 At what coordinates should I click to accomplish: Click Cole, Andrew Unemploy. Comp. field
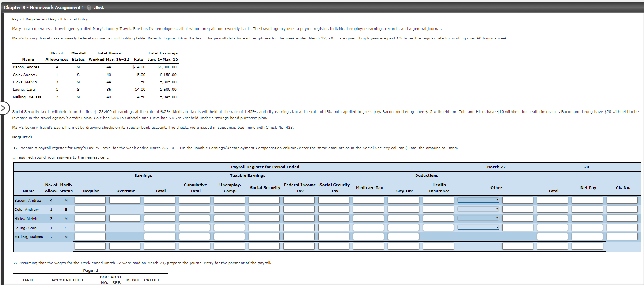[229, 209]
